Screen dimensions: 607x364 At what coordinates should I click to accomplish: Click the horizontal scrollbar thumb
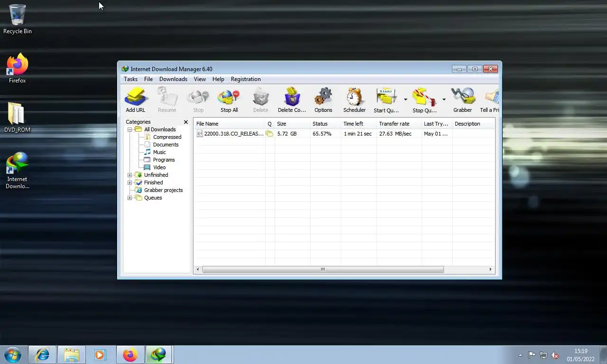coord(323,269)
